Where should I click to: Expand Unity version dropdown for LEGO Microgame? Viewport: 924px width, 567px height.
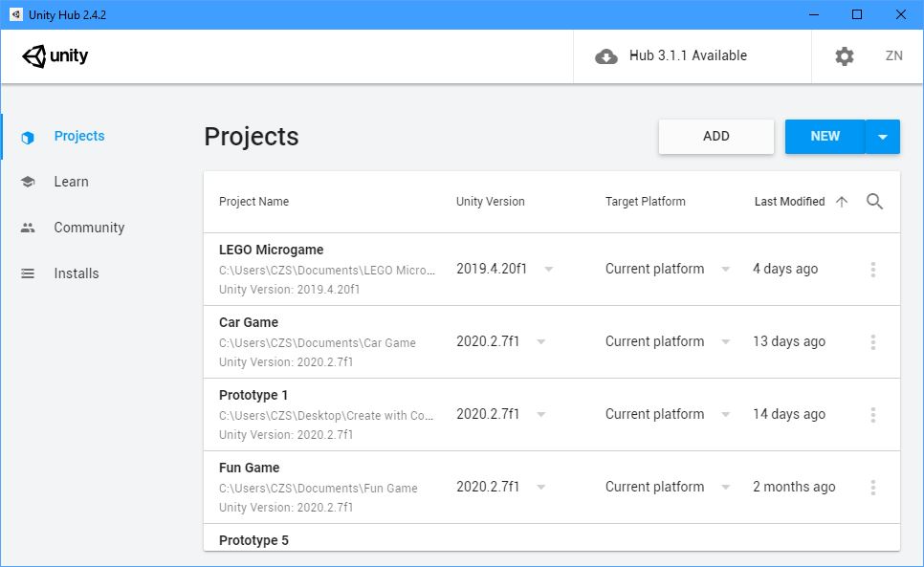coord(548,270)
